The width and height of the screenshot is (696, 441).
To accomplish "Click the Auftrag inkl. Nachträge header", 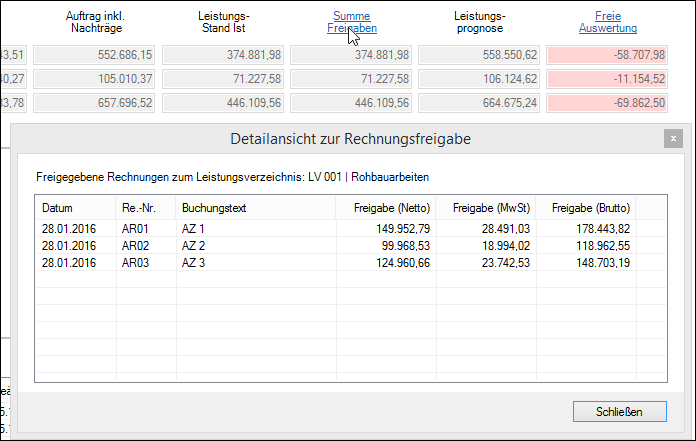I will (x=95, y=22).
